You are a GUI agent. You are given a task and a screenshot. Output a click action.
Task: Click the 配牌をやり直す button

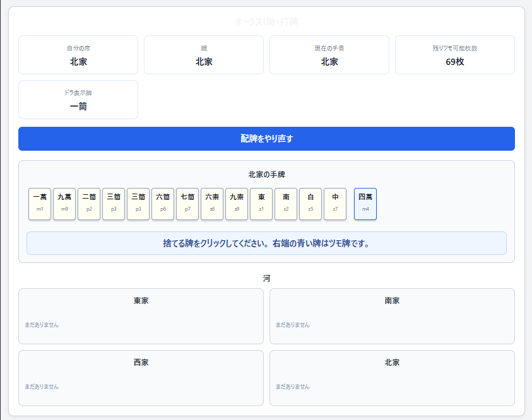pos(266,139)
